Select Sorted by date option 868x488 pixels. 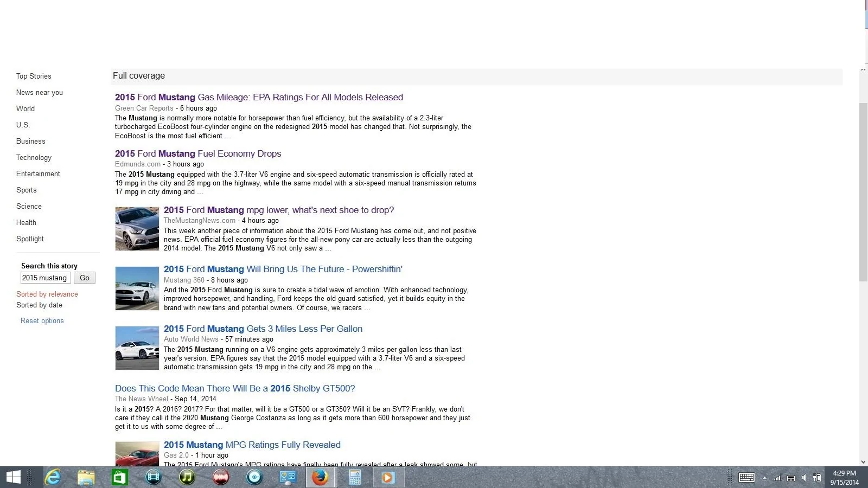[39, 305]
